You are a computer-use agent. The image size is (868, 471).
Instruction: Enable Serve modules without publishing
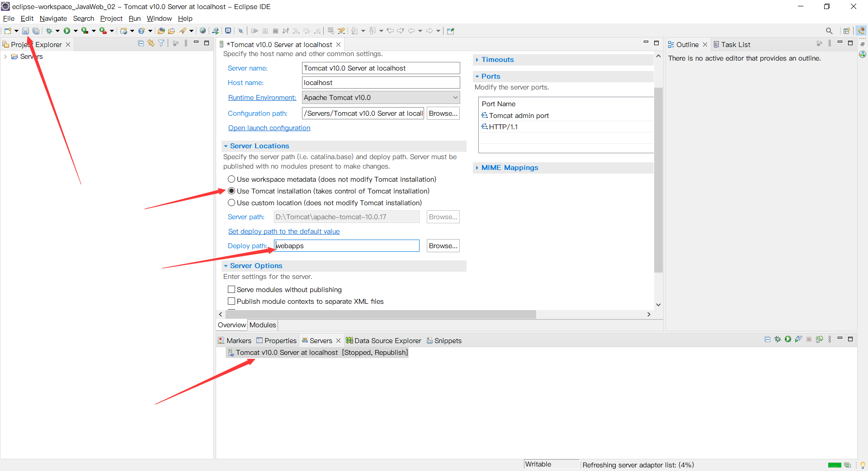(231, 289)
